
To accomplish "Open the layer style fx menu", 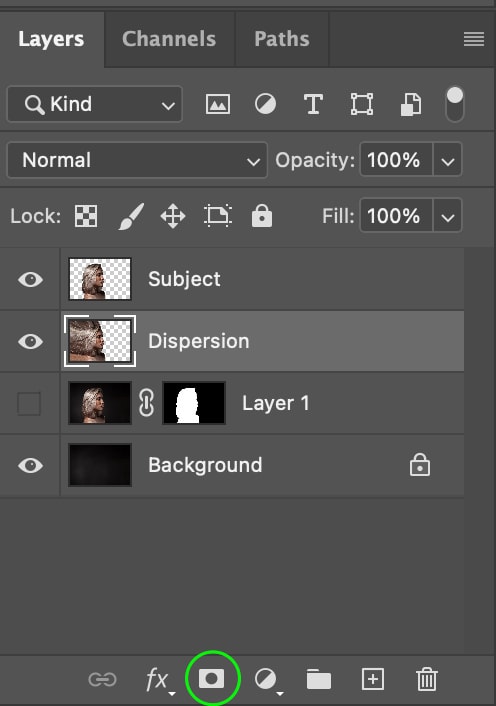I will pyautogui.click(x=159, y=679).
